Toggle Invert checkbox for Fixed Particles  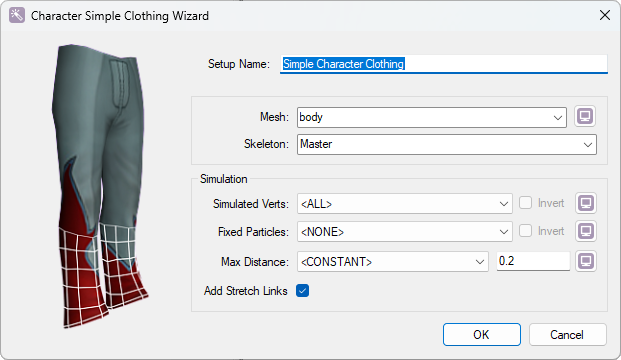tap(526, 231)
